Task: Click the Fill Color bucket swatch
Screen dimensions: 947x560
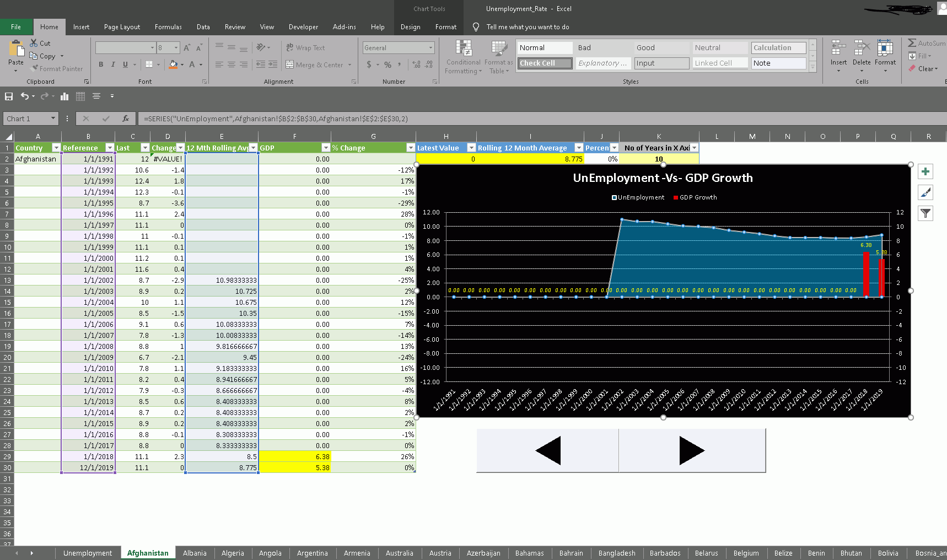Action: click(x=173, y=64)
